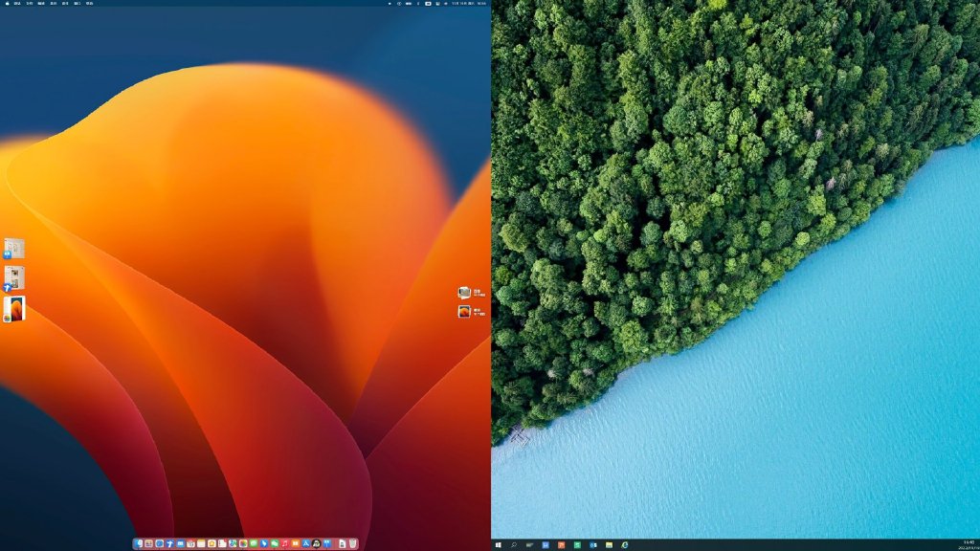This screenshot has height=551, width=980.
Task: Open the Notes app in the Dock
Action: (201, 543)
